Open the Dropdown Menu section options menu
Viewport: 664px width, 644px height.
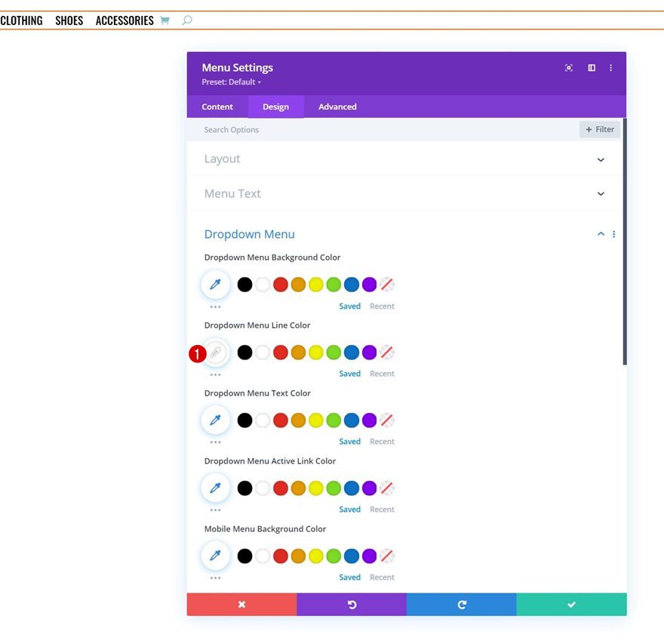click(613, 234)
